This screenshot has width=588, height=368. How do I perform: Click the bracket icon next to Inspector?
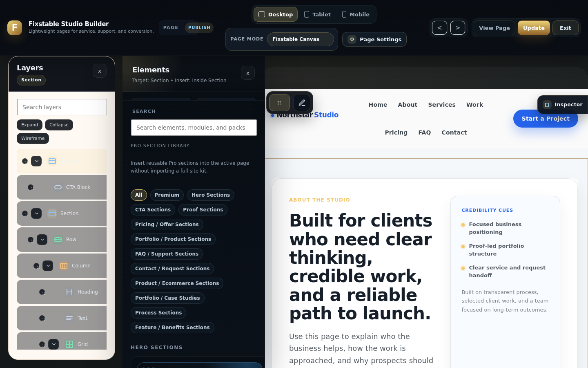[547, 105]
